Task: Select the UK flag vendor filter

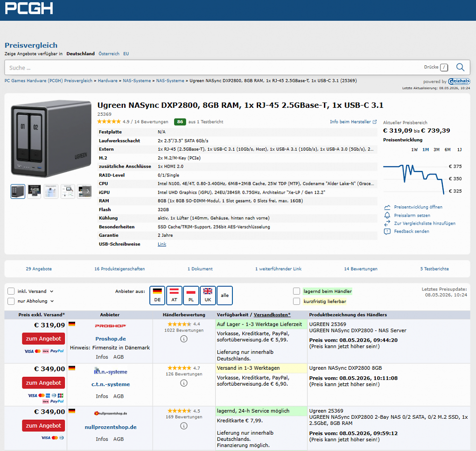Action: [208, 295]
